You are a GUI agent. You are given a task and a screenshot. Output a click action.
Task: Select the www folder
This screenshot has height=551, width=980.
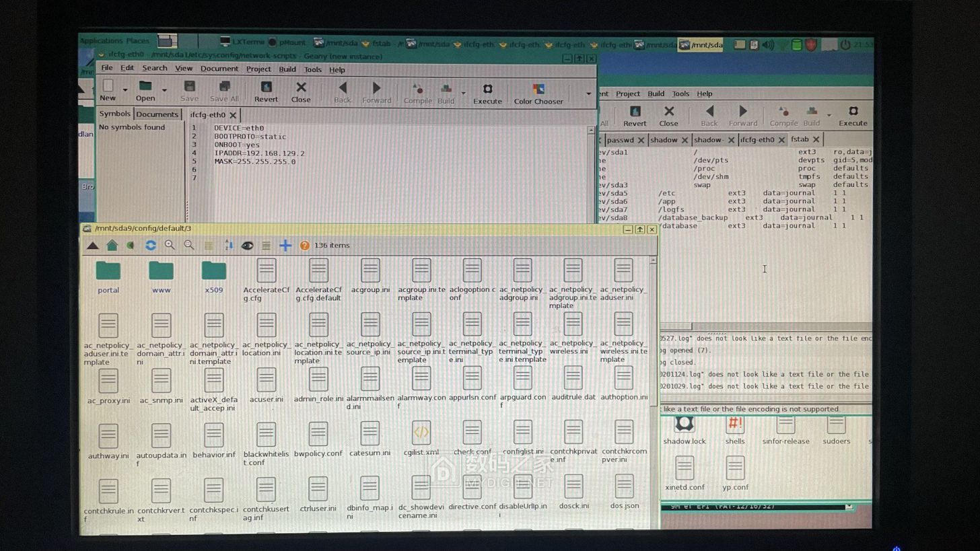[x=161, y=277]
